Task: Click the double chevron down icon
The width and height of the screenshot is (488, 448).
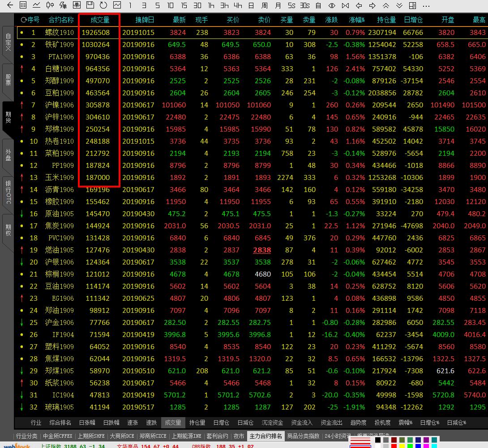Action: pos(399,5)
